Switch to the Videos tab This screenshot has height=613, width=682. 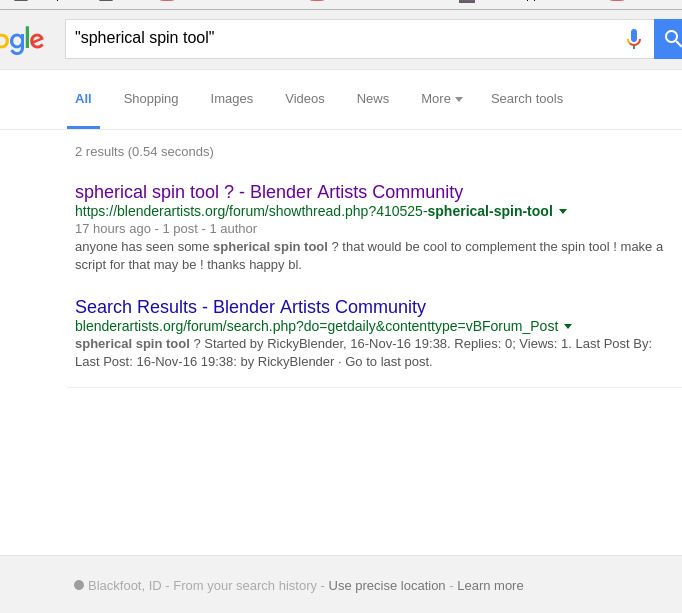click(x=304, y=99)
